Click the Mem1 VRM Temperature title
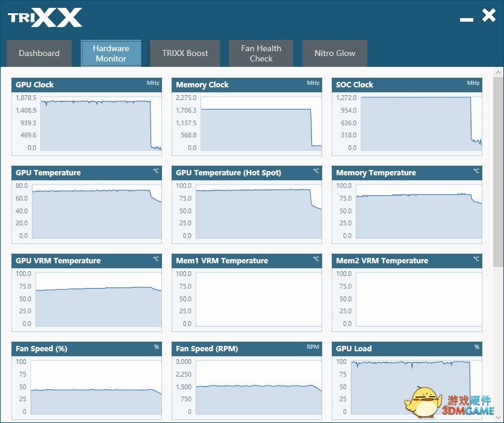 coord(222,260)
